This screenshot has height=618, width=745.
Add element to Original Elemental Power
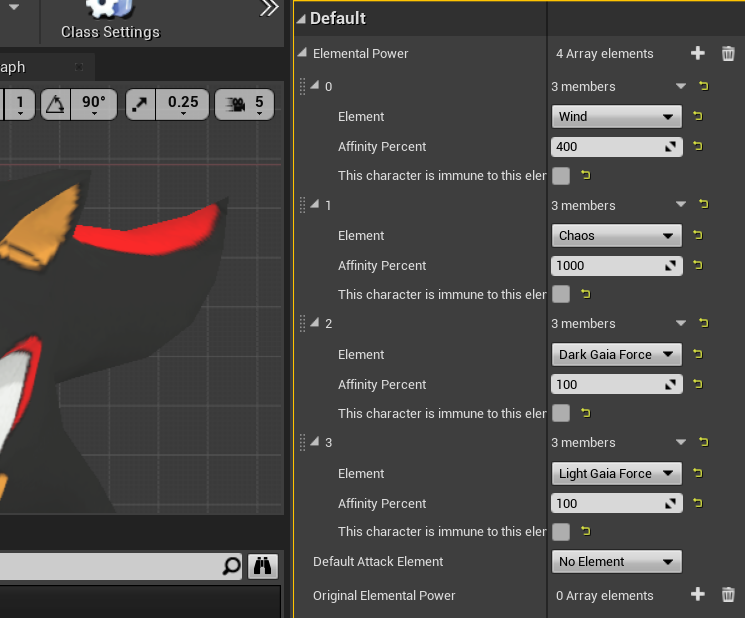pos(697,595)
